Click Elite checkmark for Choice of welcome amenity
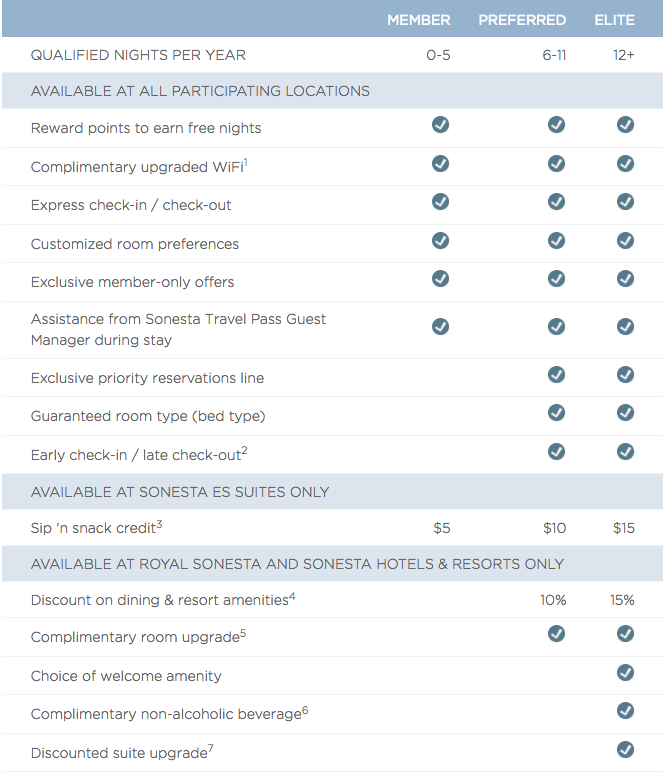Screen dimensions: 666x775 (x=625, y=673)
